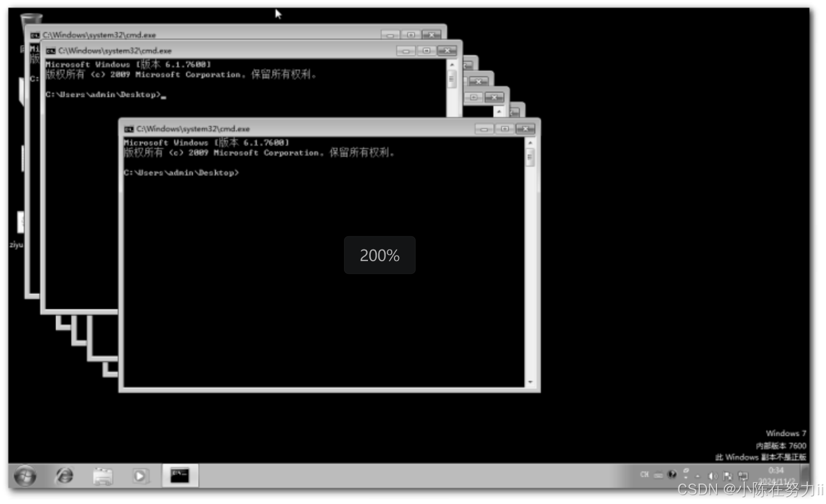This screenshot has height=504, width=826.
Task: Minimize the rearmost cmd.exe window
Action: [390, 35]
